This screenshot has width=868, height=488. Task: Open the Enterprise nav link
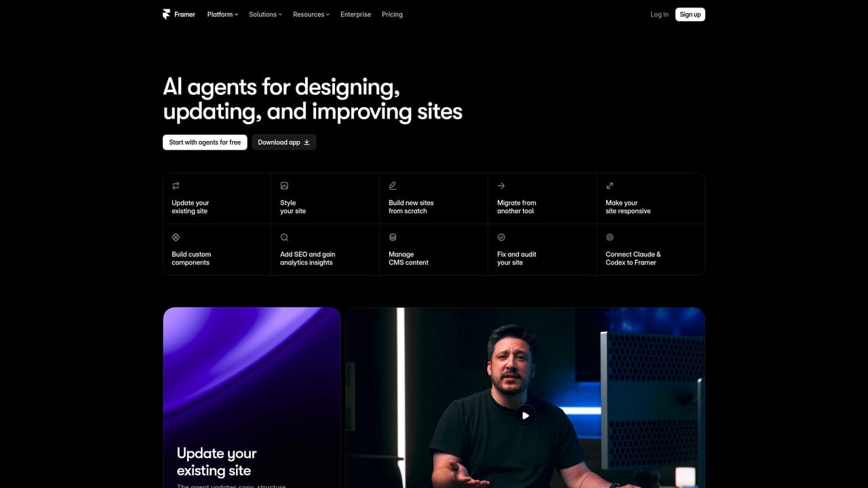(x=355, y=14)
